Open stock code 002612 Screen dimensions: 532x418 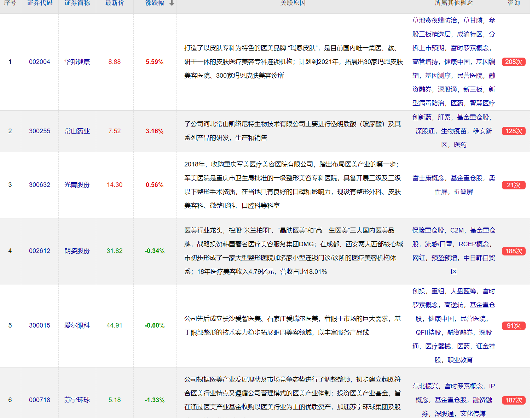click(40, 251)
